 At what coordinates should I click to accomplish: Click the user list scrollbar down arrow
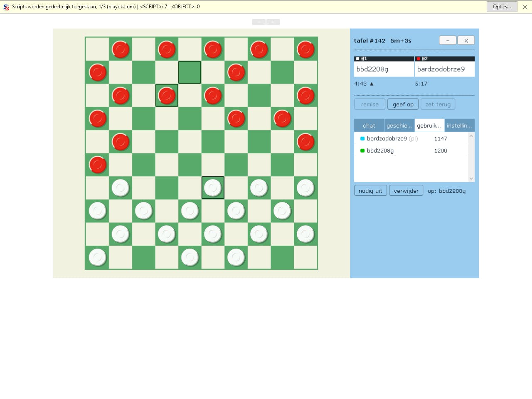(x=471, y=178)
